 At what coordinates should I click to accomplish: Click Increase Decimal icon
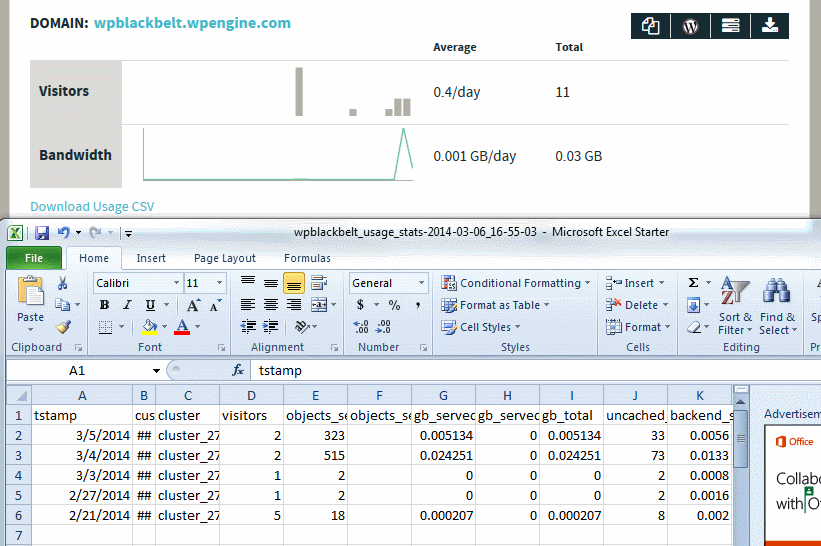pyautogui.click(x=361, y=327)
